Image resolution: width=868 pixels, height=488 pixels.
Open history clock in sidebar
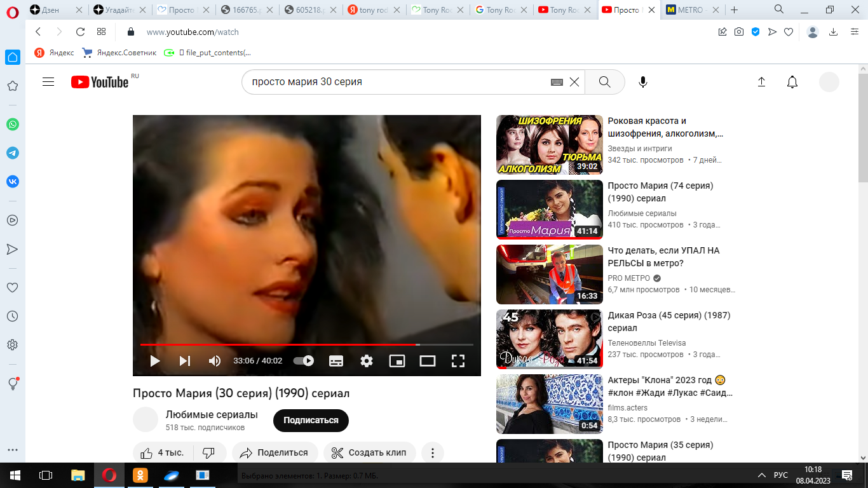pos(12,316)
